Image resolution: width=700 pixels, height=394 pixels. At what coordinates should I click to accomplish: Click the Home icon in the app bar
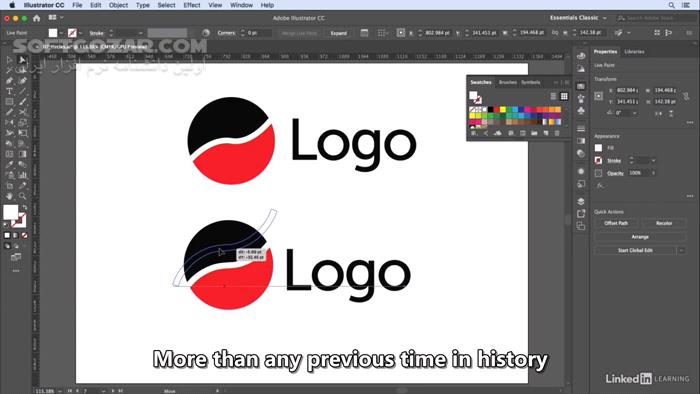click(x=37, y=18)
